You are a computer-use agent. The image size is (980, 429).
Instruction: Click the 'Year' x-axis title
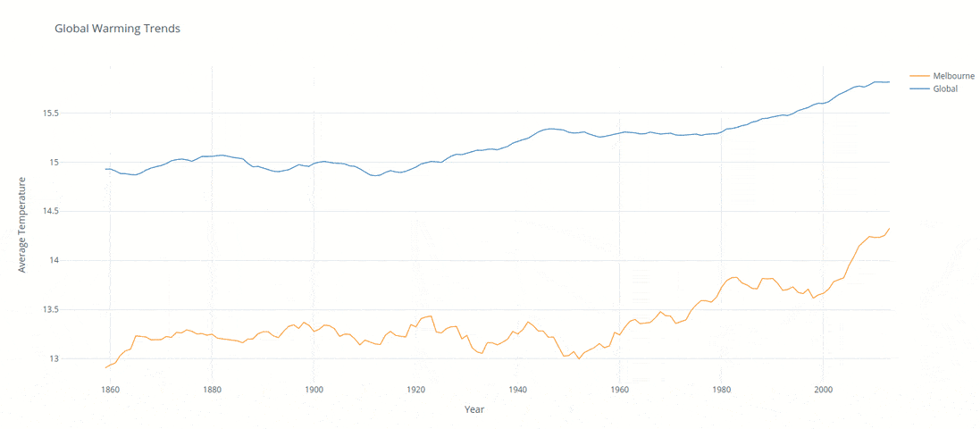(474, 408)
